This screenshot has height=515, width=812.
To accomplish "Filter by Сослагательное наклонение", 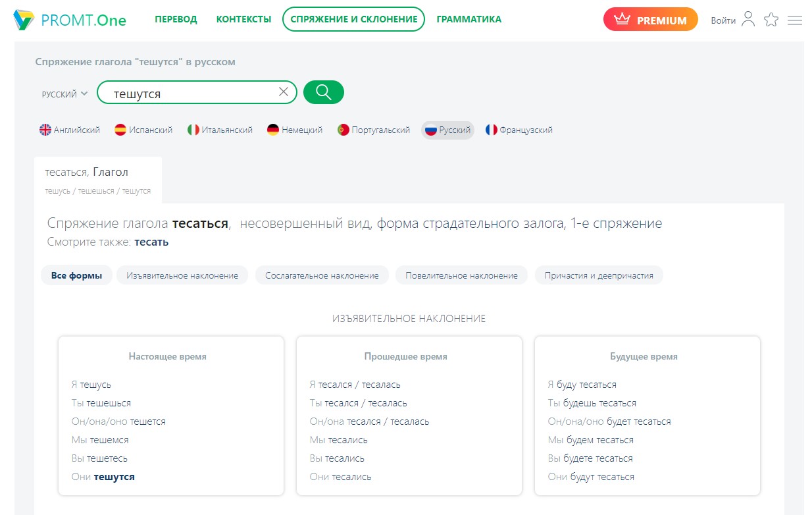I will [x=322, y=275].
